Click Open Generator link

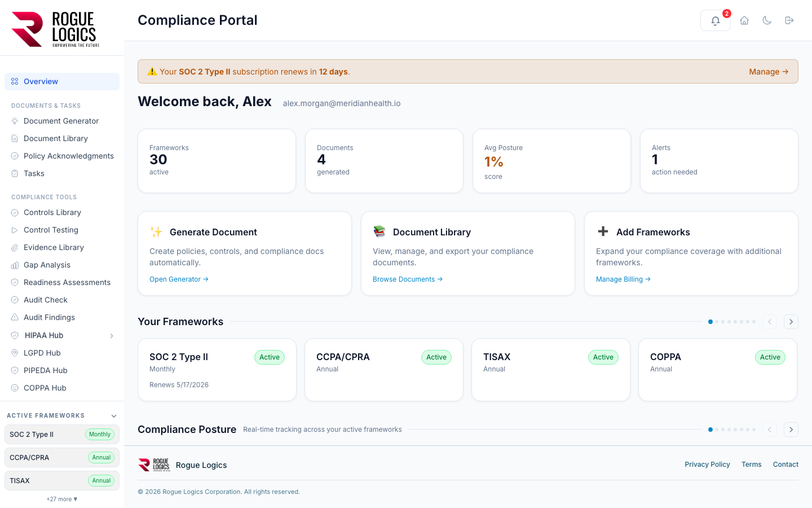[179, 279]
